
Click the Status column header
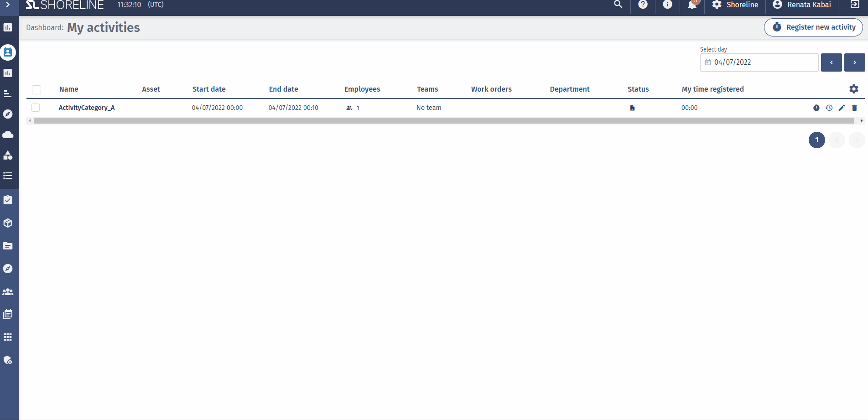[638, 89]
